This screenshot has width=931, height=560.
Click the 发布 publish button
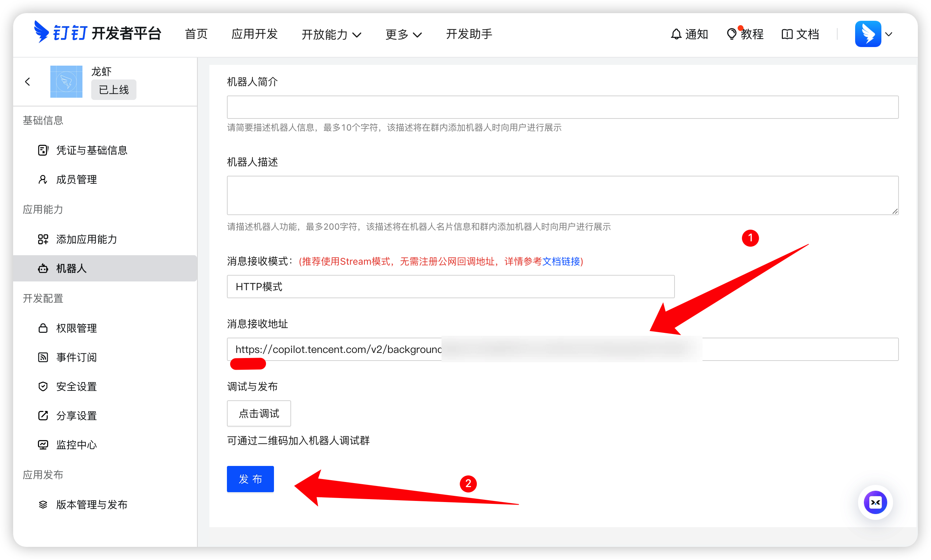point(250,479)
